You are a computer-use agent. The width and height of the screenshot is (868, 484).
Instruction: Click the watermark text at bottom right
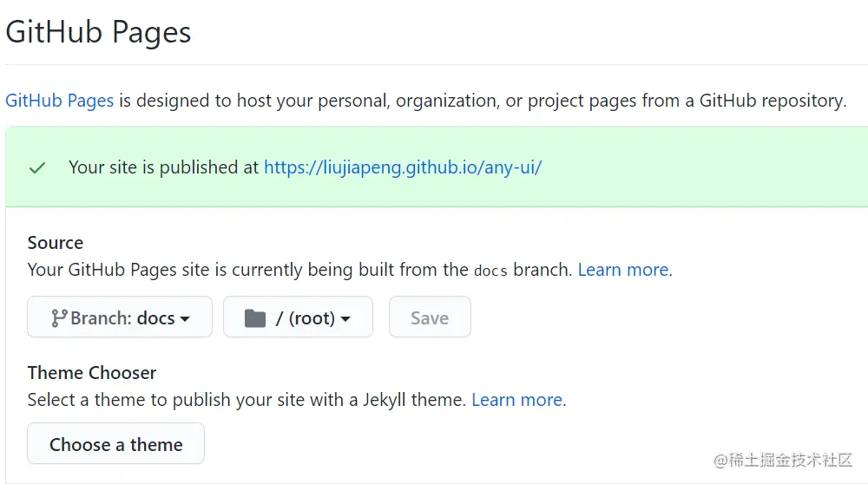[783, 460]
